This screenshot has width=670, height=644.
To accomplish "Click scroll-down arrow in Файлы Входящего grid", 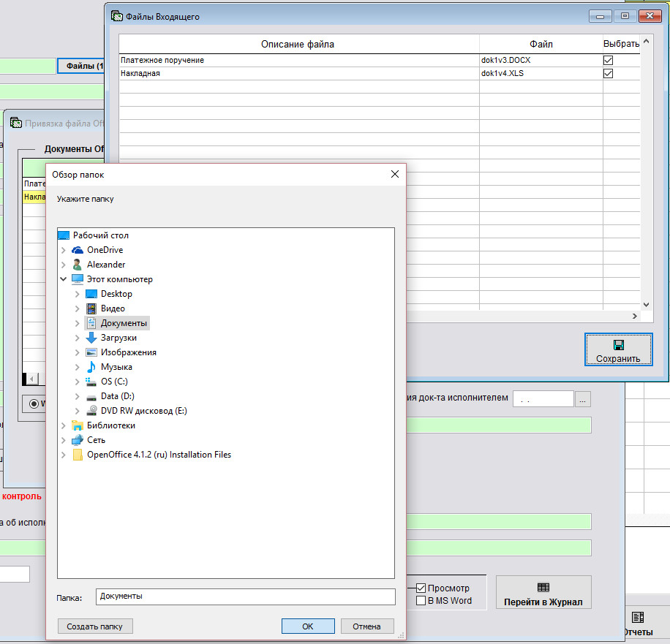I will pos(646,305).
